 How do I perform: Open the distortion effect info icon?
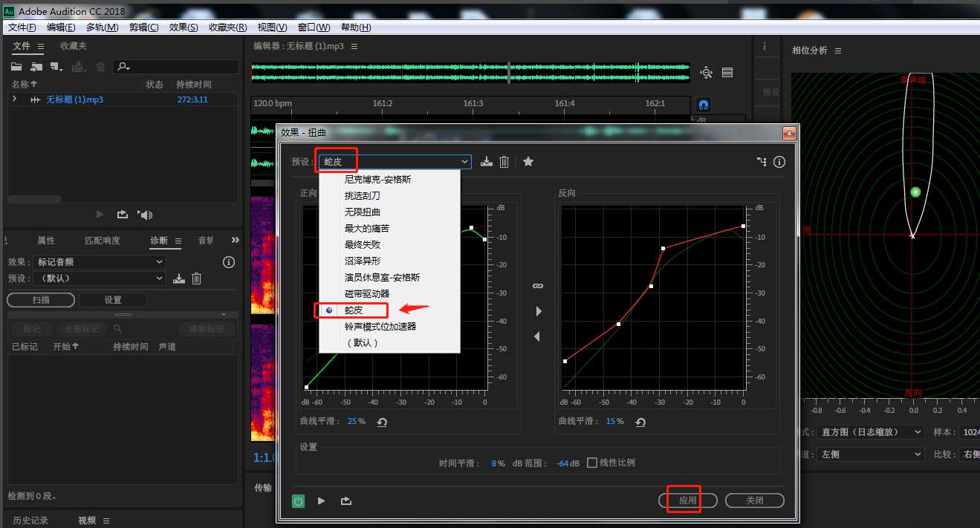point(778,161)
